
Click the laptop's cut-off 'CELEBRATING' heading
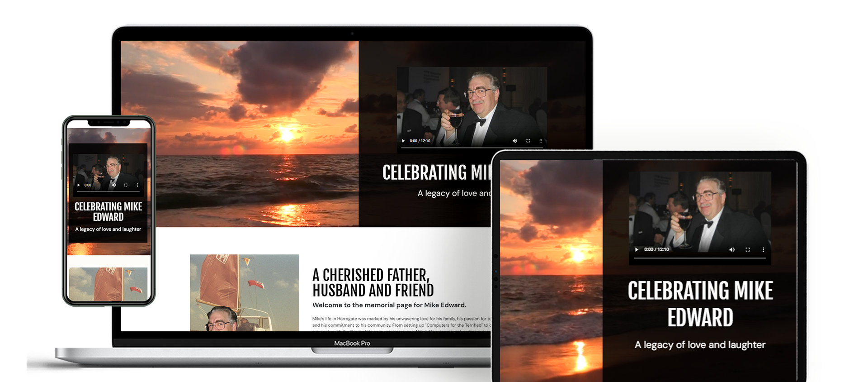(437, 172)
